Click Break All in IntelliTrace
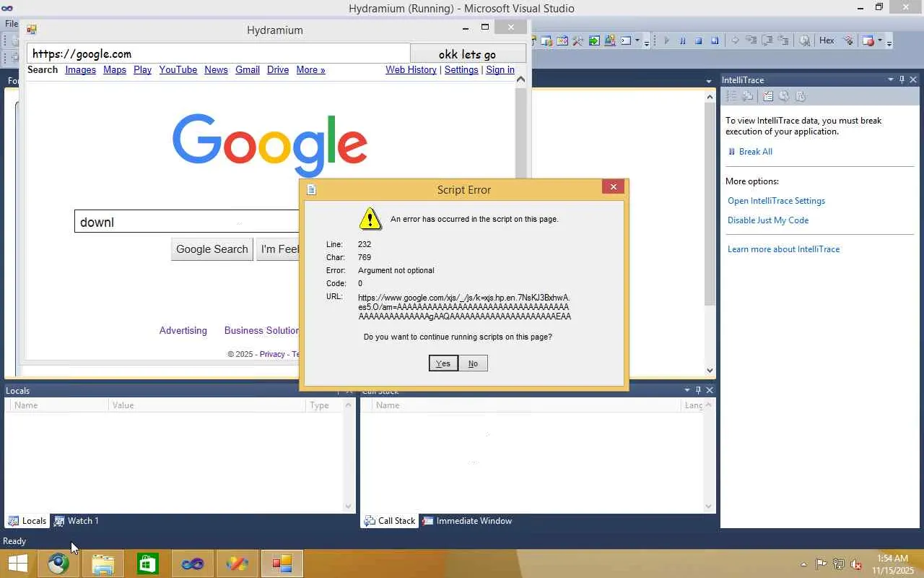Screen dimensions: 924x578 (755, 152)
